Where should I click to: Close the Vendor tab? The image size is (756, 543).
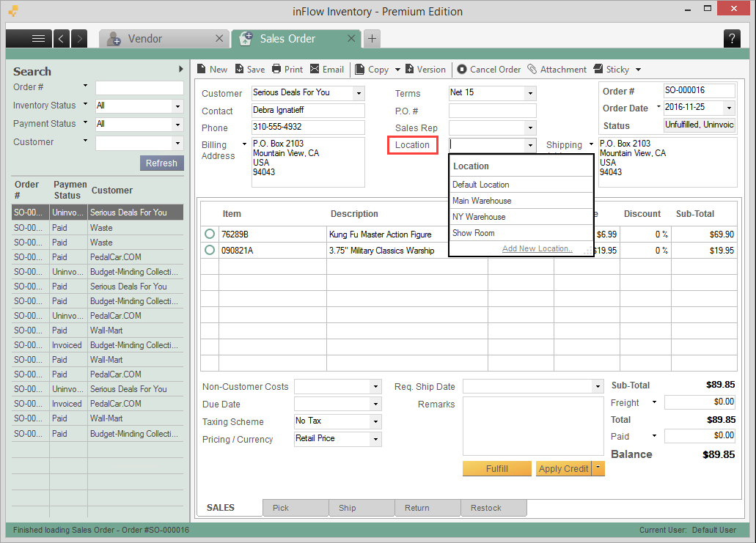point(219,39)
